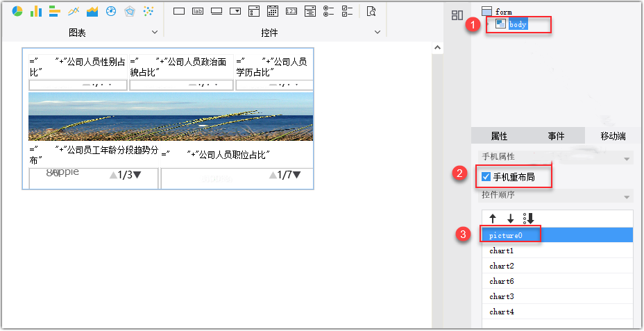This screenshot has height=331, width=644.
Task: Click the move-up arrow in widget order
Action: pyautogui.click(x=493, y=219)
